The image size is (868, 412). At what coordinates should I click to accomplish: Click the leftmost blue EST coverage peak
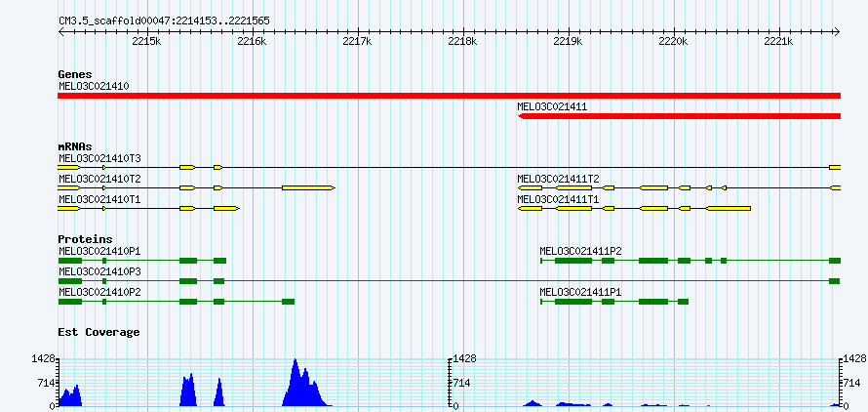click(70, 396)
